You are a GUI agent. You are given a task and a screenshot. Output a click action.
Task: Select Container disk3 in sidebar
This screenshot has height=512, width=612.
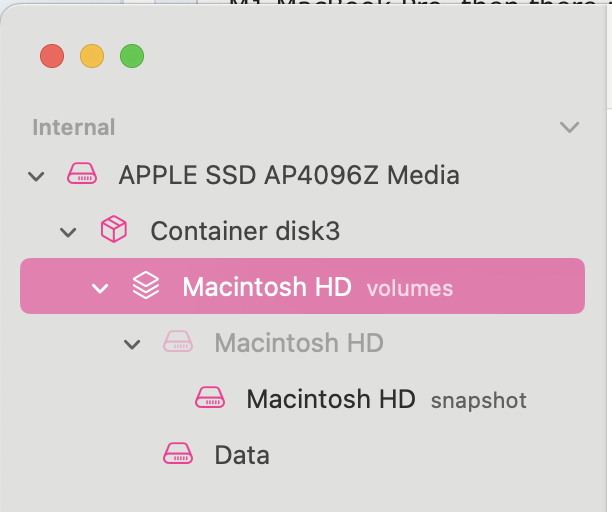tap(245, 231)
